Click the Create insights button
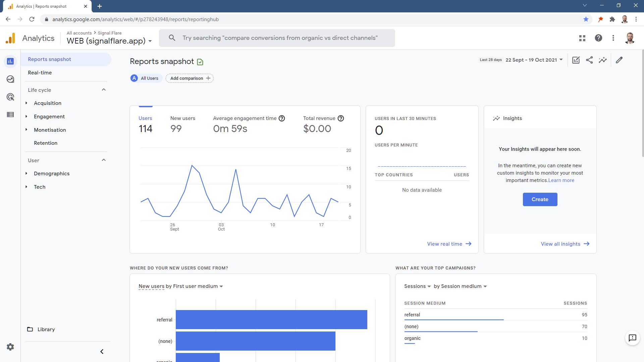The image size is (644, 362). (x=540, y=199)
